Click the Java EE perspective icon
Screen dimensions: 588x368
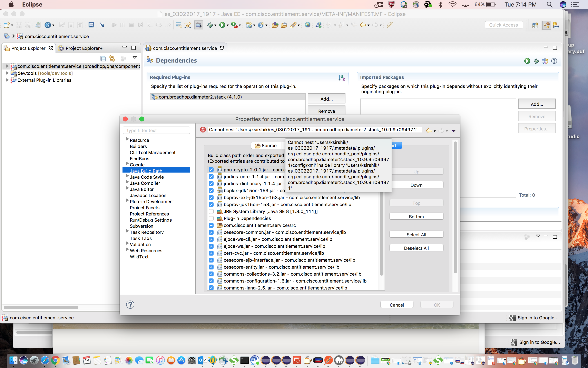pos(546,25)
